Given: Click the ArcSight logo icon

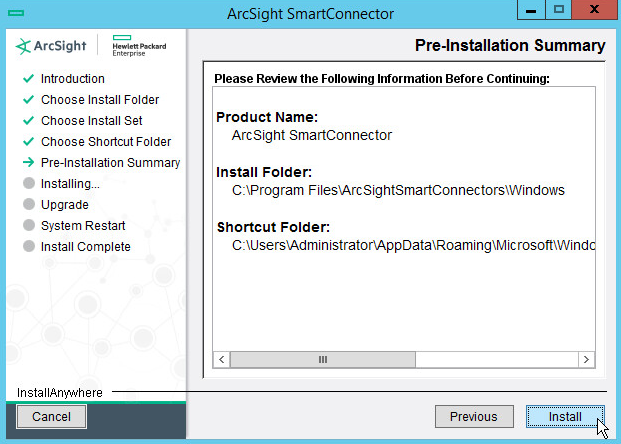Looking at the screenshot, I should (24, 47).
